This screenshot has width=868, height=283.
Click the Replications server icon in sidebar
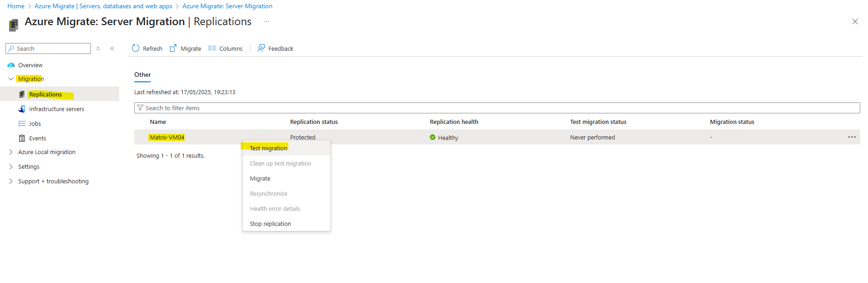(22, 94)
